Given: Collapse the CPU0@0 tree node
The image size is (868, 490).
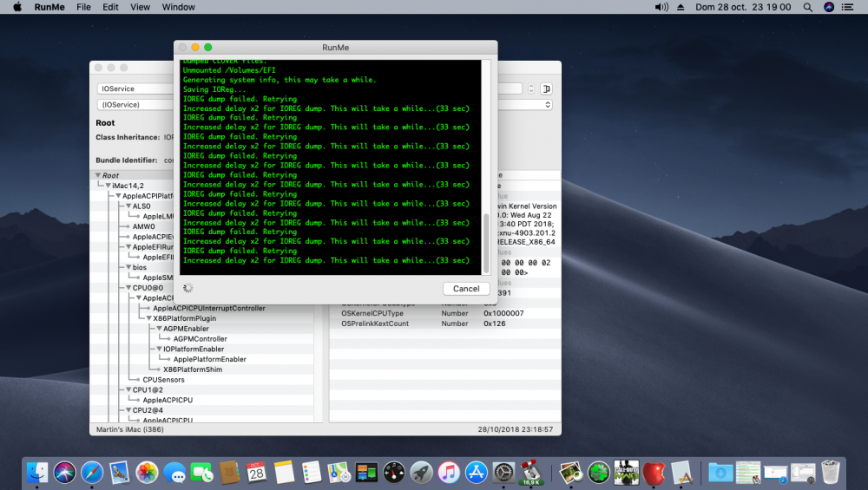Looking at the screenshot, I should pyautogui.click(x=128, y=288).
